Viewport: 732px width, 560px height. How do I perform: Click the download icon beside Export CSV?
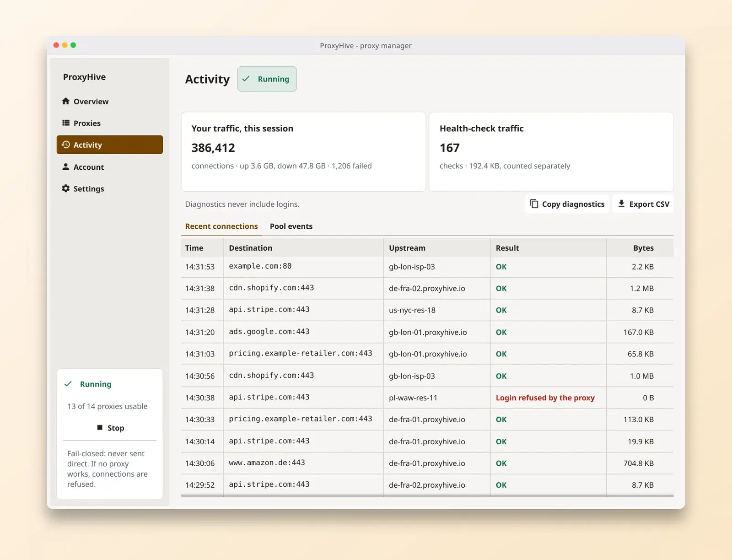coord(621,204)
